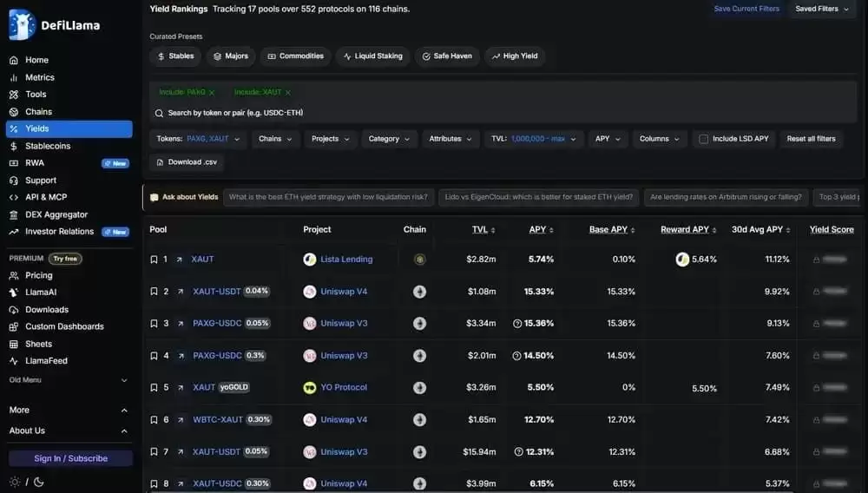Image resolution: width=868 pixels, height=493 pixels.
Task: Focus the token or pair search field
Action: (503, 113)
